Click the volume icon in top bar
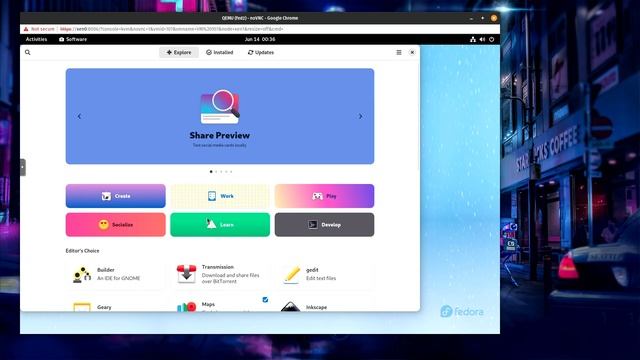The image size is (640, 360). [x=482, y=39]
